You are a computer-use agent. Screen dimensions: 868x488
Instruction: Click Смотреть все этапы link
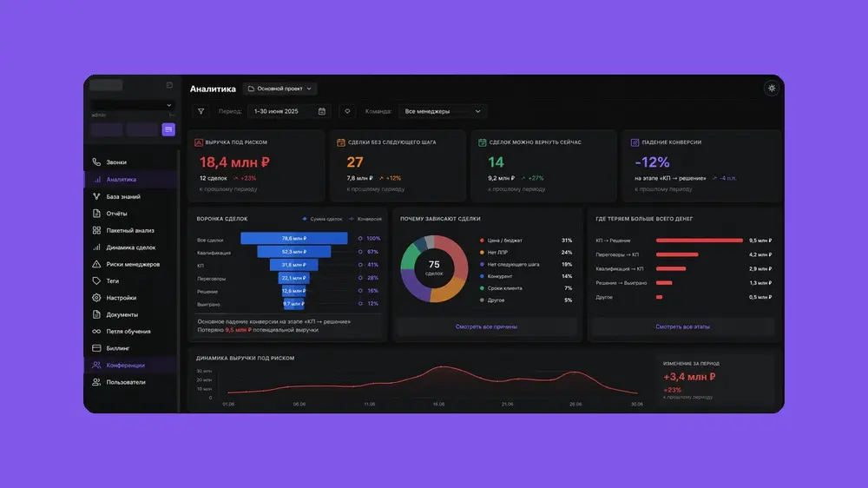coord(682,326)
